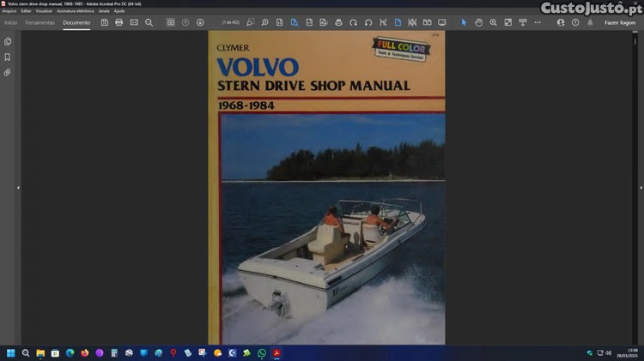Go to next page arrow
This screenshot has width=644, height=361.
tap(200, 22)
